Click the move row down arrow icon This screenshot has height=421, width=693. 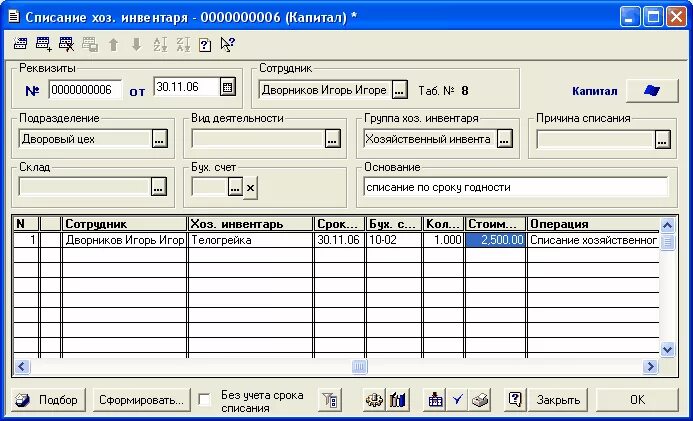pyautogui.click(x=137, y=44)
